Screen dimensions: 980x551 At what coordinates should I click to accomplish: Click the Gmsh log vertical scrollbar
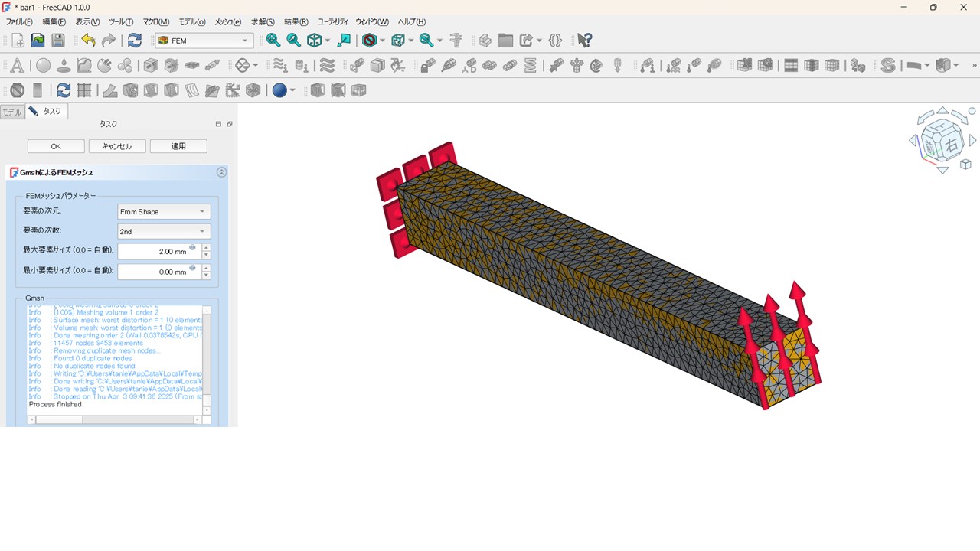(x=207, y=360)
